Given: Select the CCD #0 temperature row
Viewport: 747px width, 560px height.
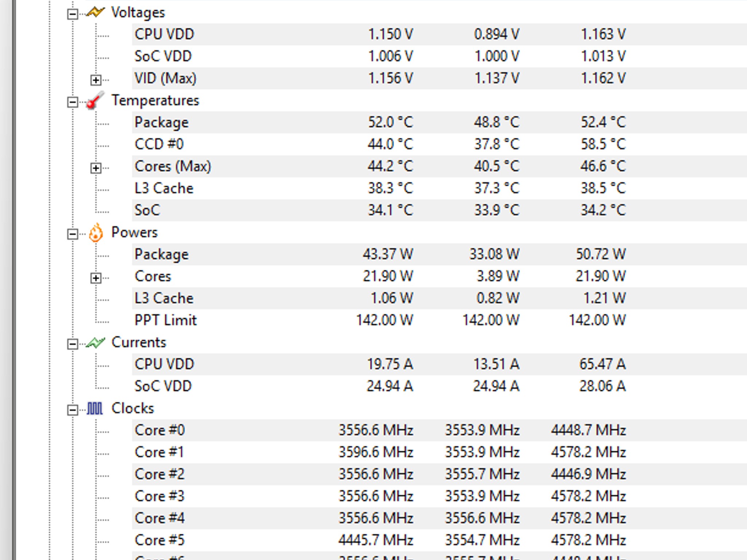Looking at the screenshot, I should (x=439, y=144).
